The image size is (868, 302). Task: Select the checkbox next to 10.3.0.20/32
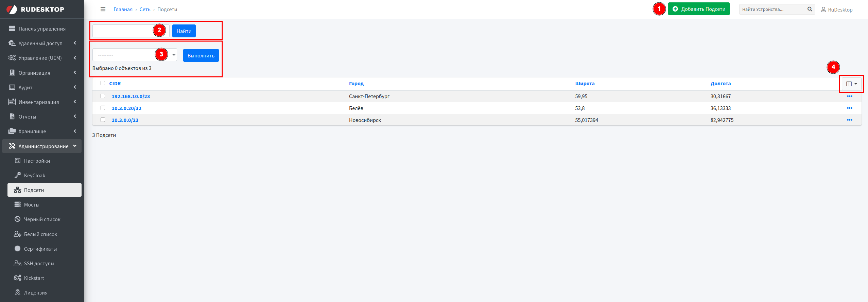pos(103,108)
